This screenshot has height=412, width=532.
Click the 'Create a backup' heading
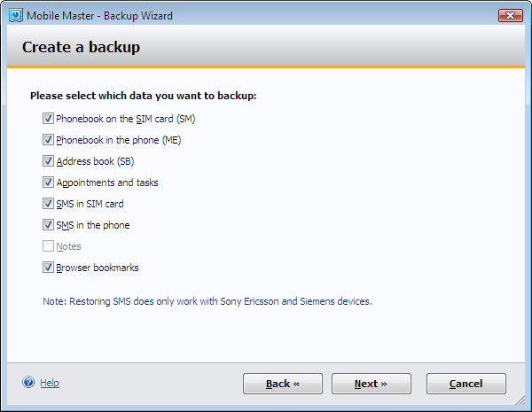[81, 47]
